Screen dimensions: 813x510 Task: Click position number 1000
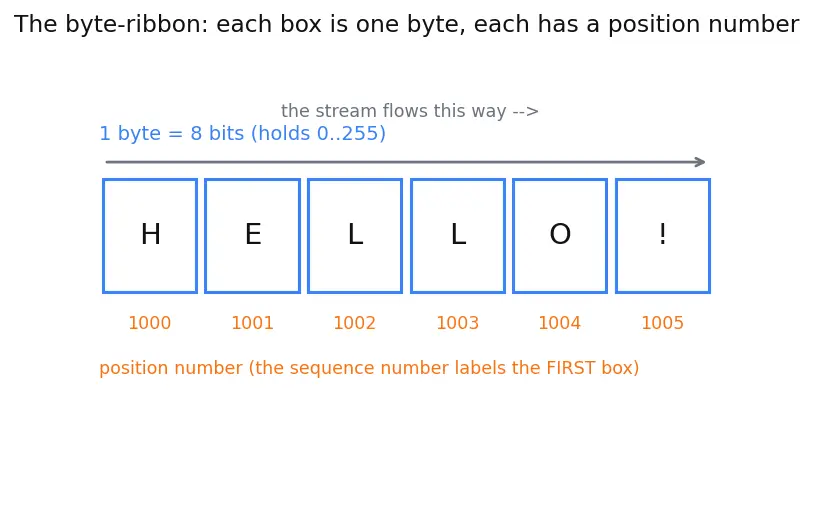click(150, 323)
